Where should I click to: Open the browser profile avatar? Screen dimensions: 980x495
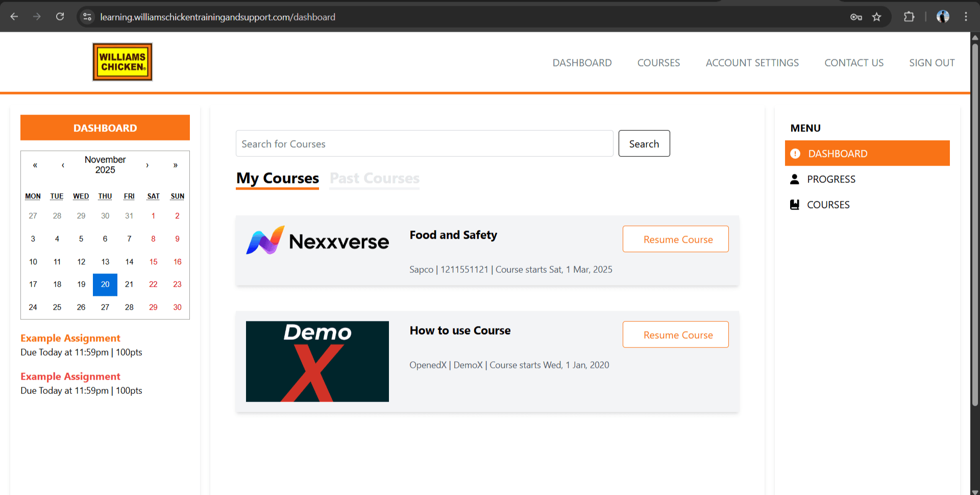point(943,17)
